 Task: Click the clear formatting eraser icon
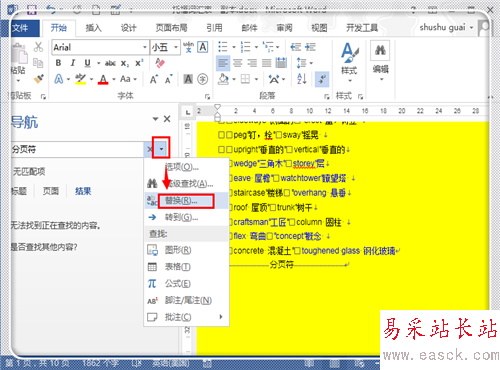160,63
